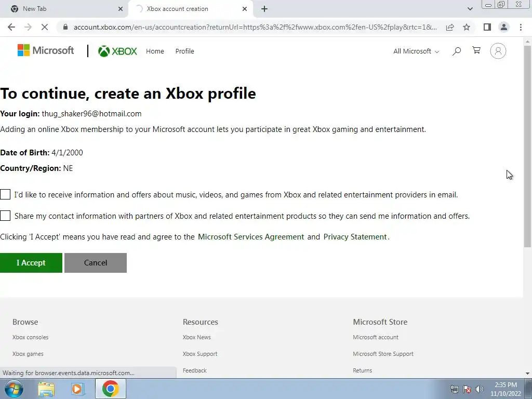532x399 pixels.
Task: Click the volume speaker tray icon
Action: (x=479, y=389)
